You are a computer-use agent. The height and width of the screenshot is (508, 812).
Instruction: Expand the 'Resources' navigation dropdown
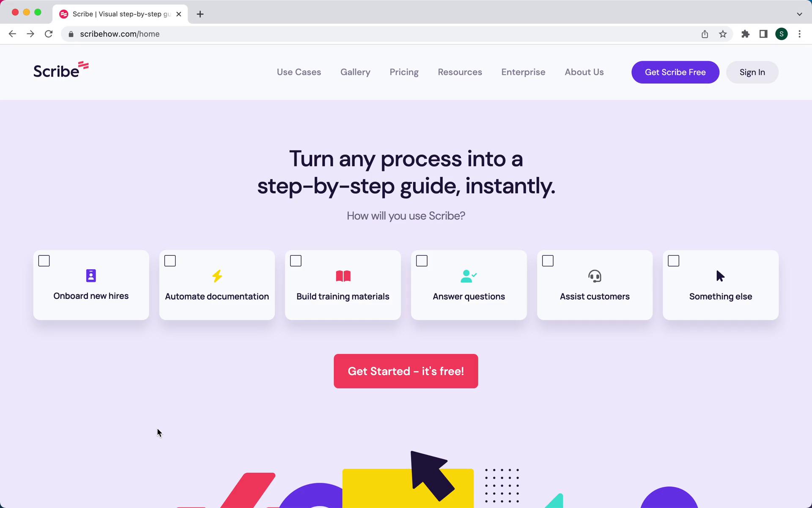[460, 72]
